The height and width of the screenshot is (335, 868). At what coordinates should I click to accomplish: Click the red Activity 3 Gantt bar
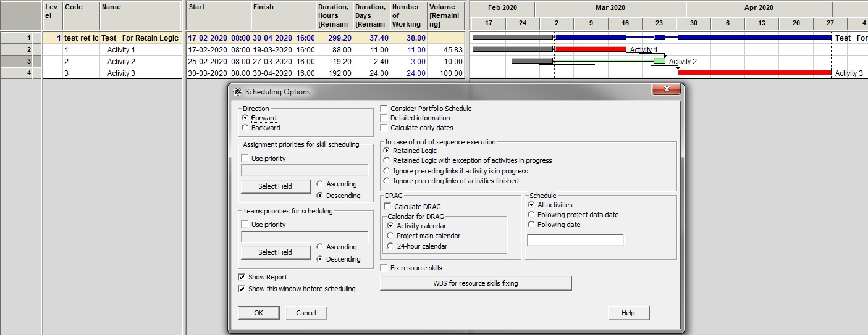[x=755, y=72]
